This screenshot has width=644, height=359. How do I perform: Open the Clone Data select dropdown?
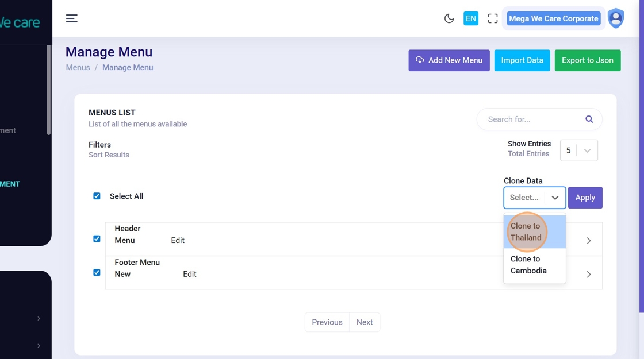[x=534, y=198]
